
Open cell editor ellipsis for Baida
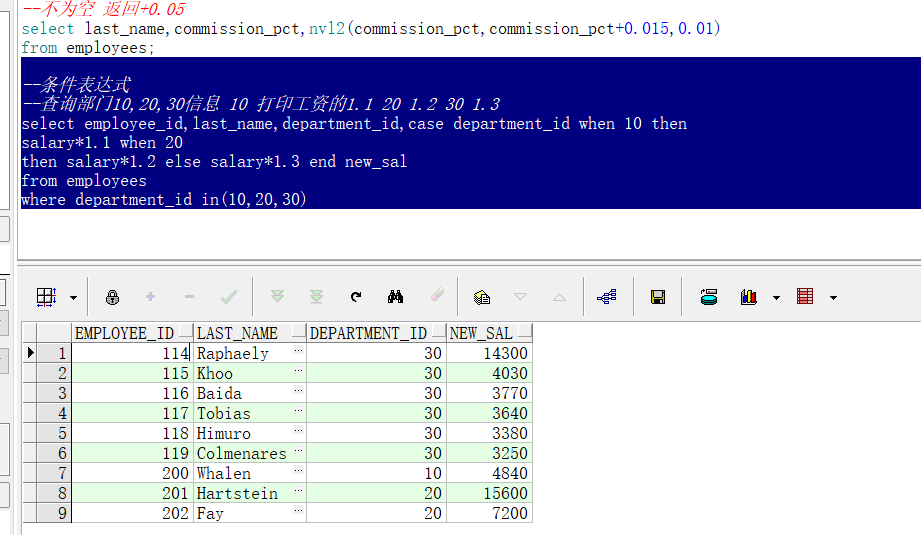(298, 391)
